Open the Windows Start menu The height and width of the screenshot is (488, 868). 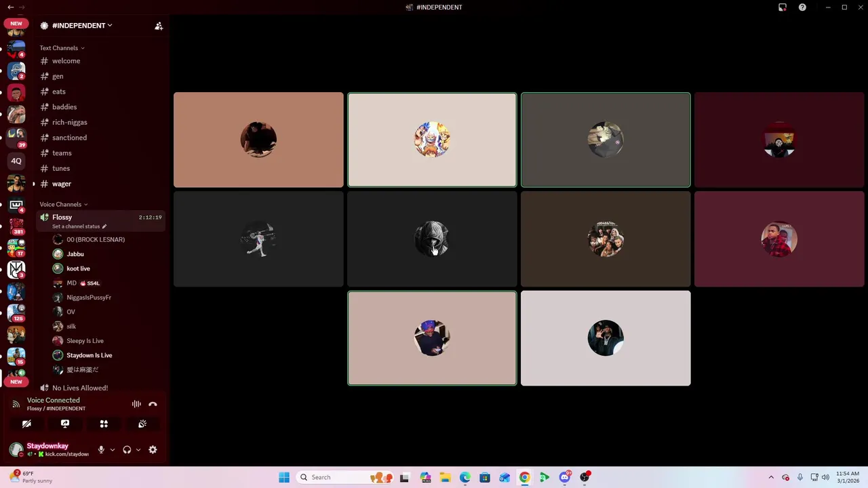[x=284, y=477]
